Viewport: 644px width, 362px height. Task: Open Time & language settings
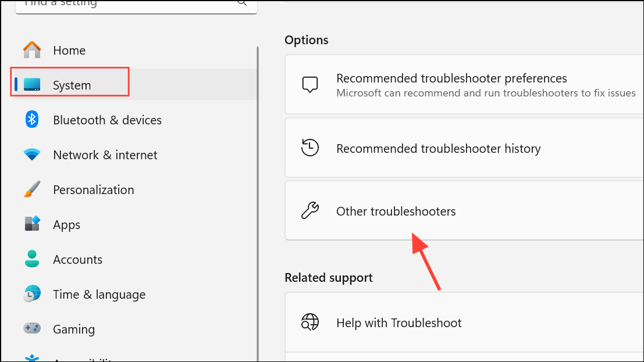point(99,295)
